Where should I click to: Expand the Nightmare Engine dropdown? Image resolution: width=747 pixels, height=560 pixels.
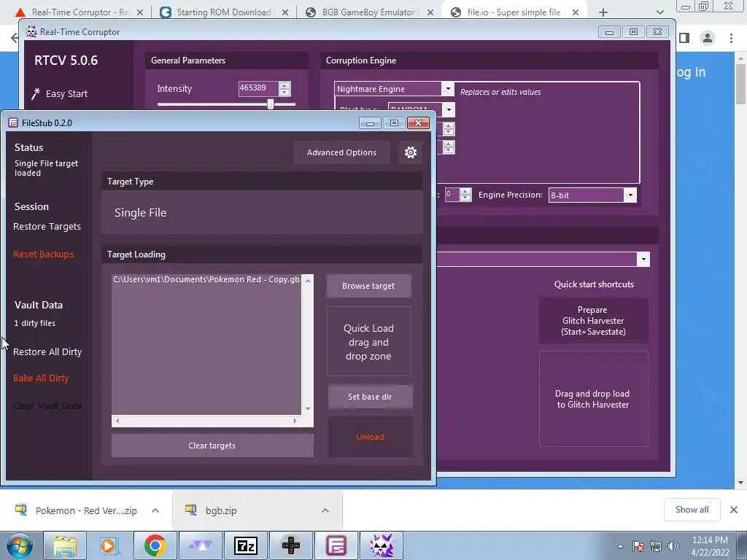pyautogui.click(x=447, y=88)
